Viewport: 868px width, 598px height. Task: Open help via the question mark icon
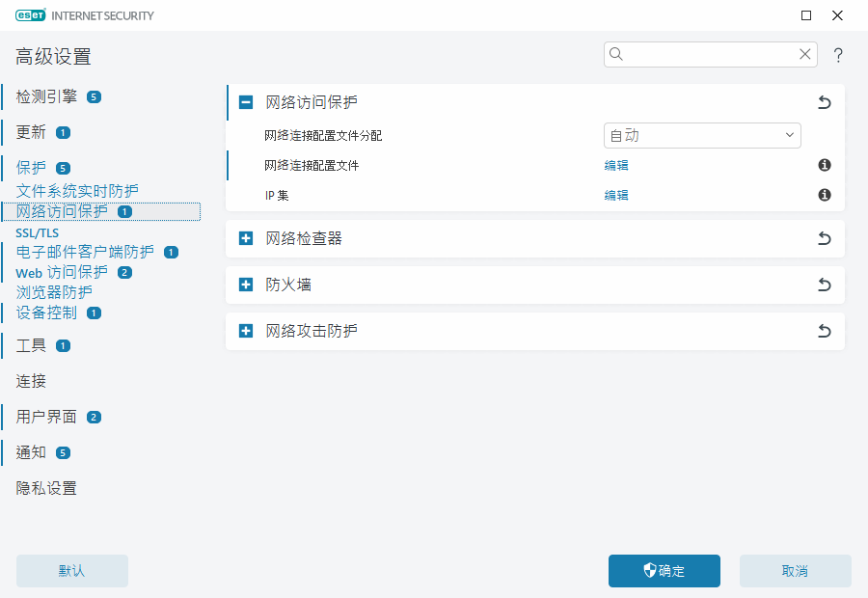pos(838,55)
